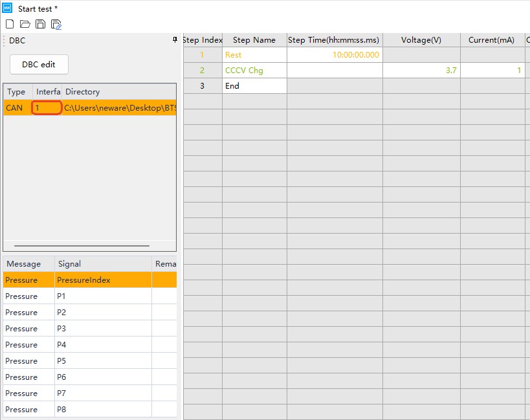Click the Save icon in toolbar
530x420 pixels.
(40, 25)
